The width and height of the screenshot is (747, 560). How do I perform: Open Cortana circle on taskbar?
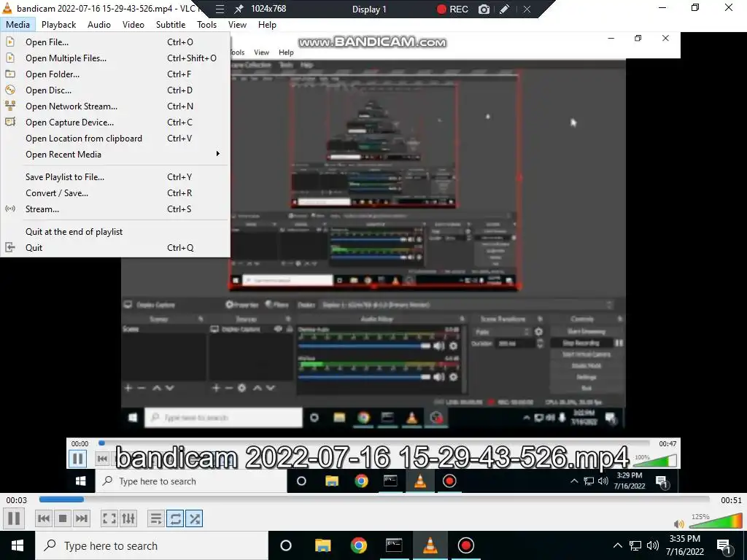(x=286, y=545)
